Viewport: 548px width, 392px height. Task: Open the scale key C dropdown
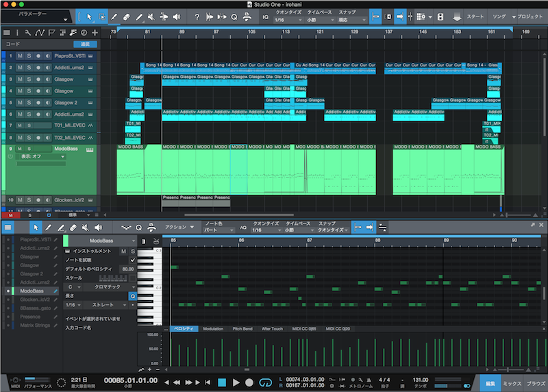click(x=74, y=287)
